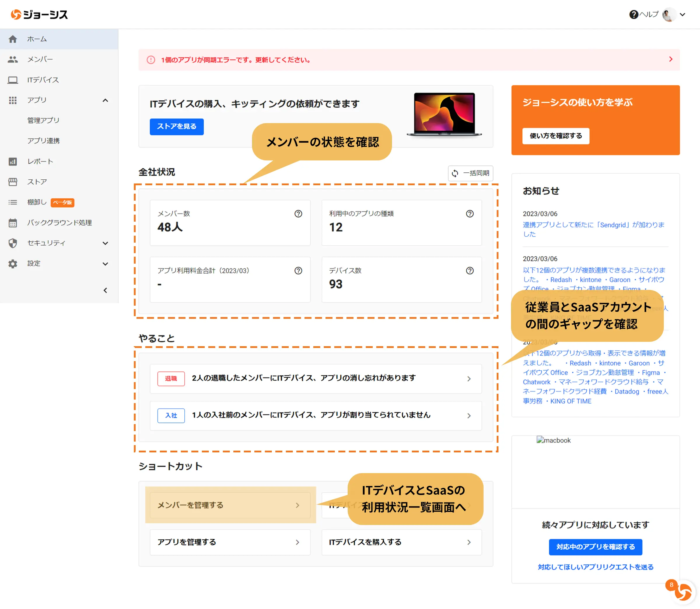Screen dimensions: 700x609
Task: Open the レポート sidebar item
Action: click(40, 161)
